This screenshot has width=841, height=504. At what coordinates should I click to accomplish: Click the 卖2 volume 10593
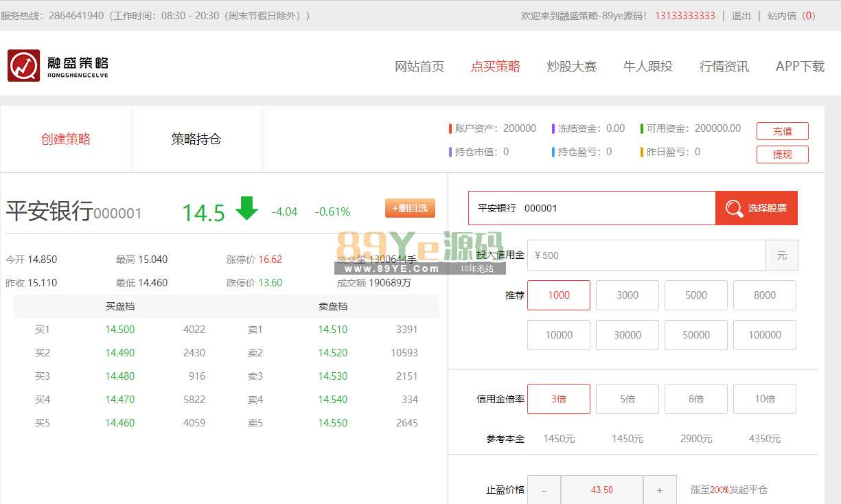click(404, 353)
